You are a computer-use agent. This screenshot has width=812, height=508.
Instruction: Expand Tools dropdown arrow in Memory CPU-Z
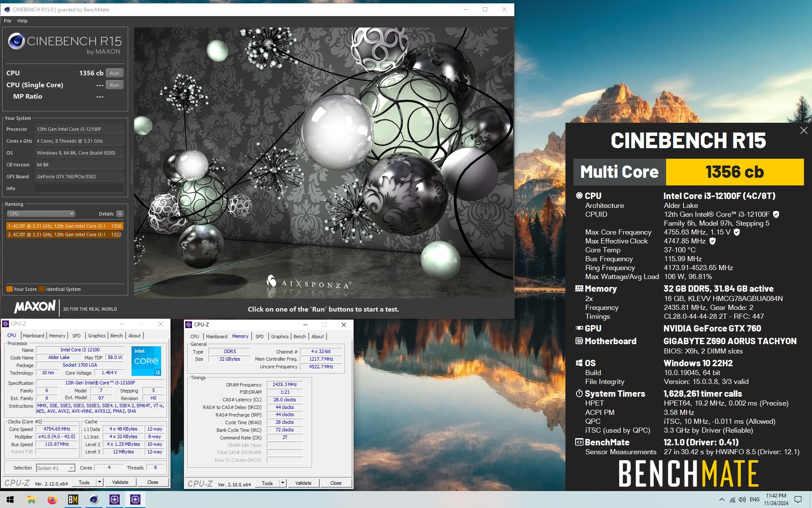(283, 483)
